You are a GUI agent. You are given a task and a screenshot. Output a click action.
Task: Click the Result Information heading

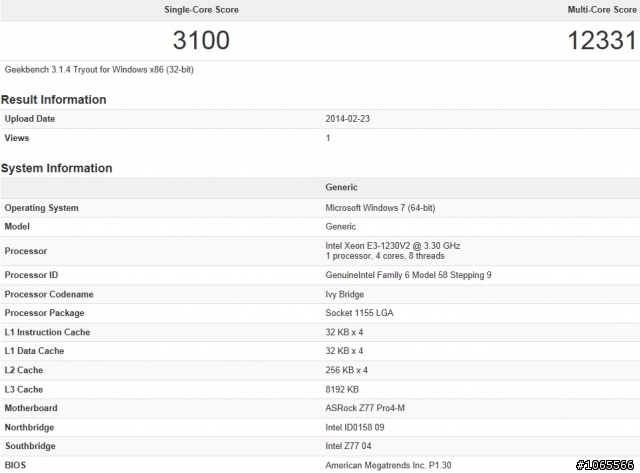click(53, 100)
